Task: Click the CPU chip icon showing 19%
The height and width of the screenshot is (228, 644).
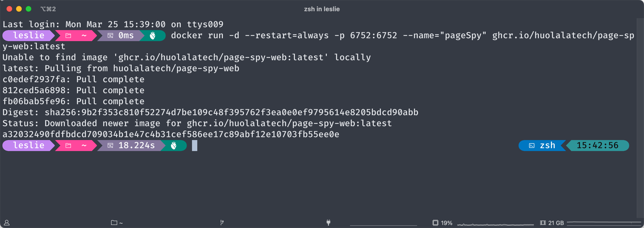Action: [435, 223]
